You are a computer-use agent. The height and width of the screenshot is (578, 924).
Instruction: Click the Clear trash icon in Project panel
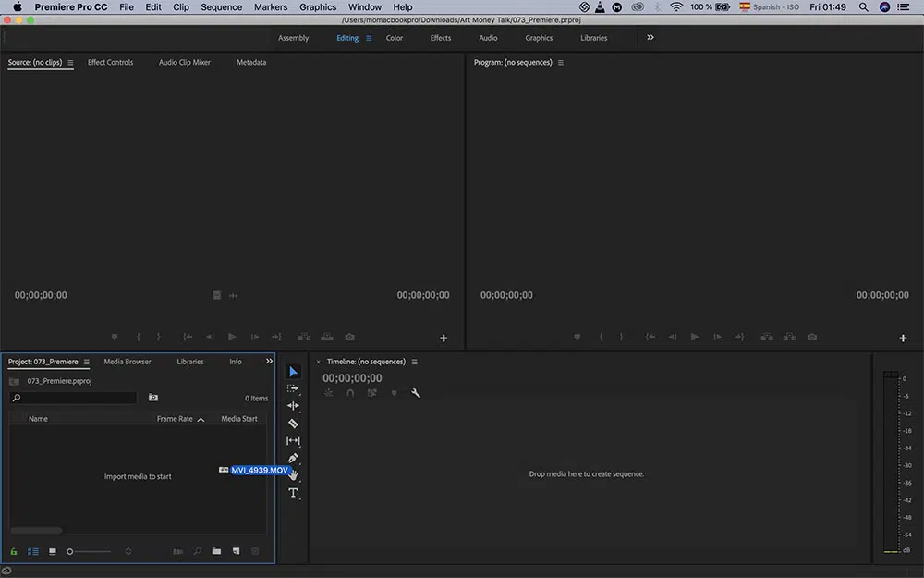255,551
